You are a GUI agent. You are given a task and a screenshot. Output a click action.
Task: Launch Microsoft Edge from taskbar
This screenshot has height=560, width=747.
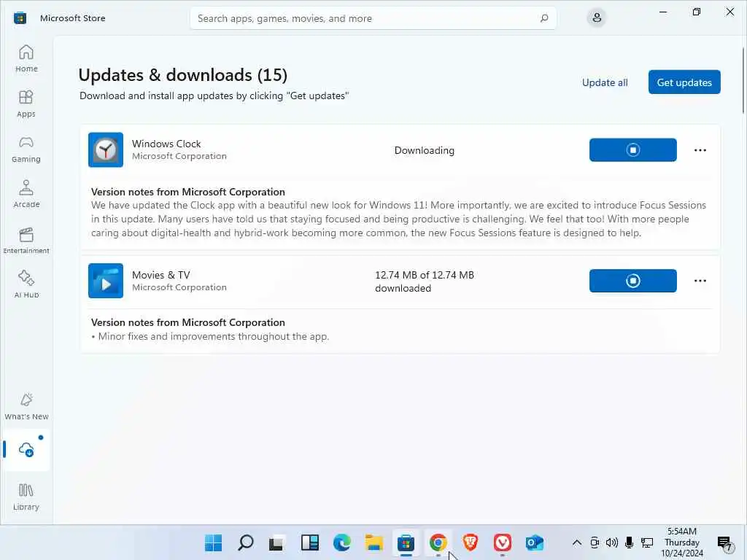tap(342, 542)
